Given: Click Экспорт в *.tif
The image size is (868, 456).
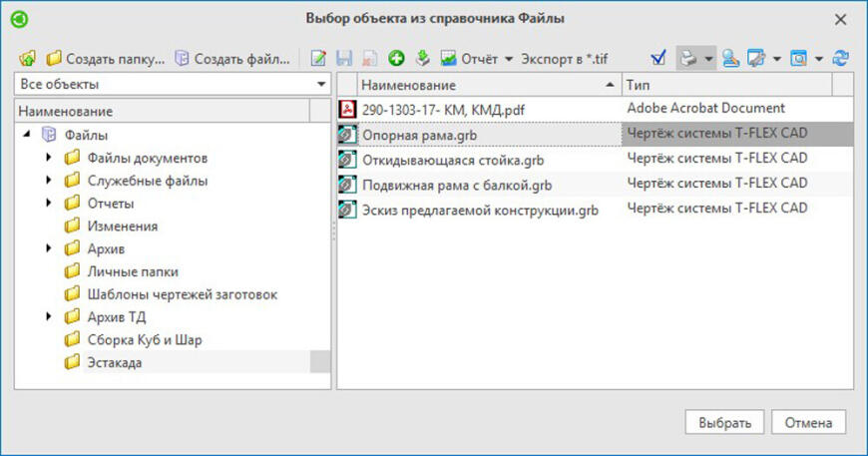Looking at the screenshot, I should [x=564, y=59].
